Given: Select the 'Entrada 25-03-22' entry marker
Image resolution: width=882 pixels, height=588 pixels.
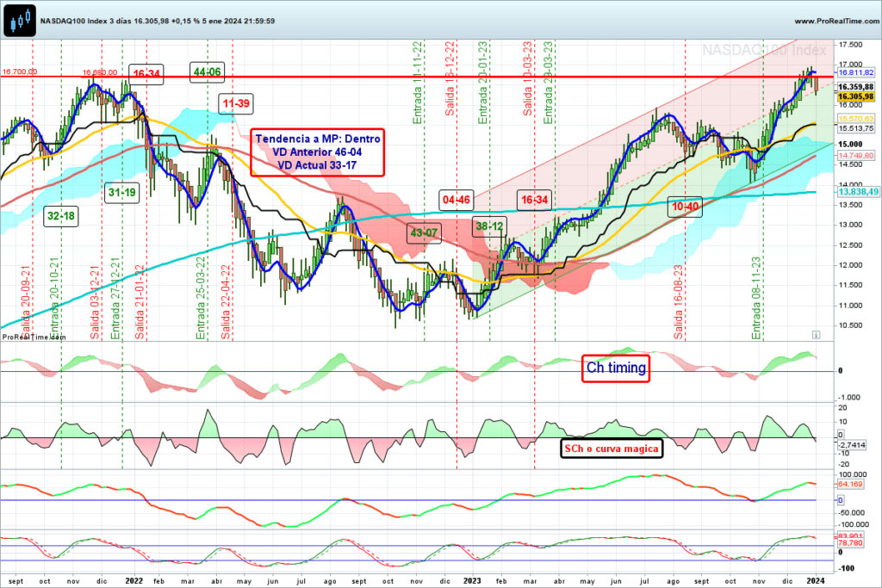Looking at the screenshot, I should click(200, 299).
